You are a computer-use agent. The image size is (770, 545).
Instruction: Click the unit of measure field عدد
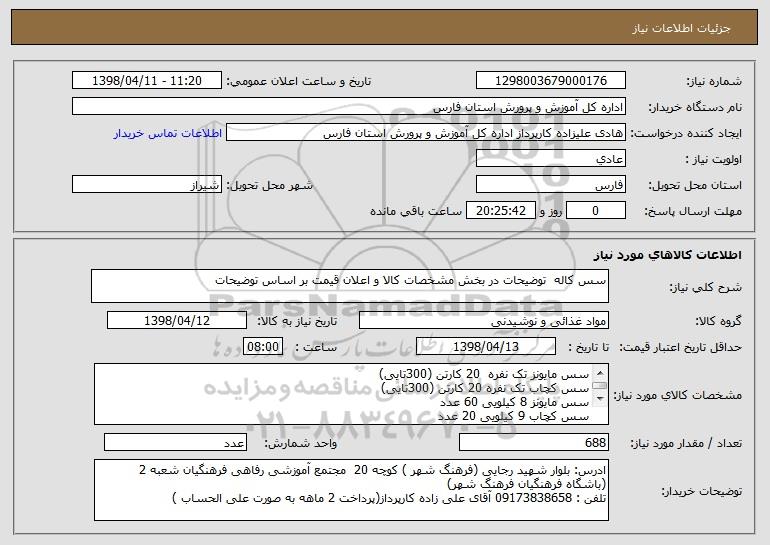click(x=175, y=442)
